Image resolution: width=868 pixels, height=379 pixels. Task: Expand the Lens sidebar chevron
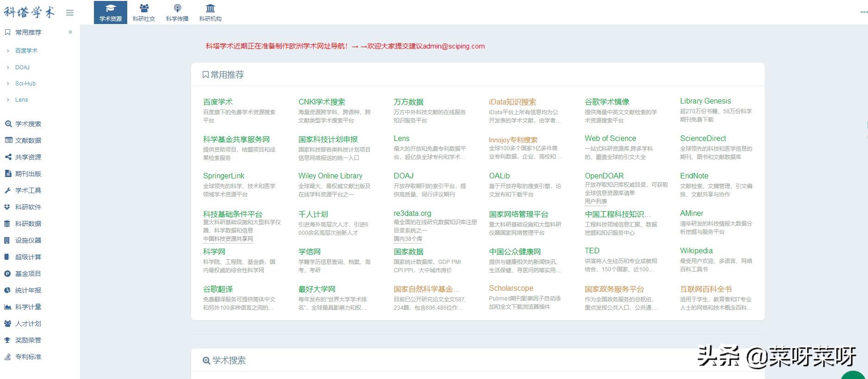click(8, 100)
